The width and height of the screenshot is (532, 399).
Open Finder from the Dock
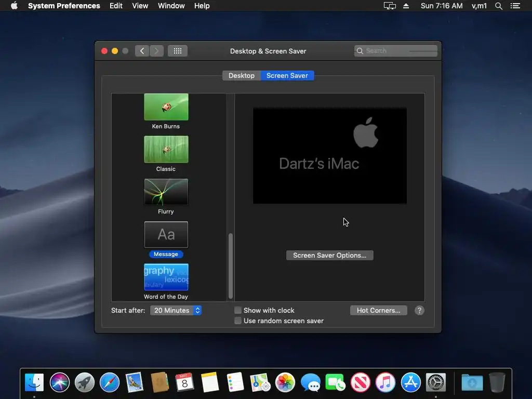[x=34, y=382]
